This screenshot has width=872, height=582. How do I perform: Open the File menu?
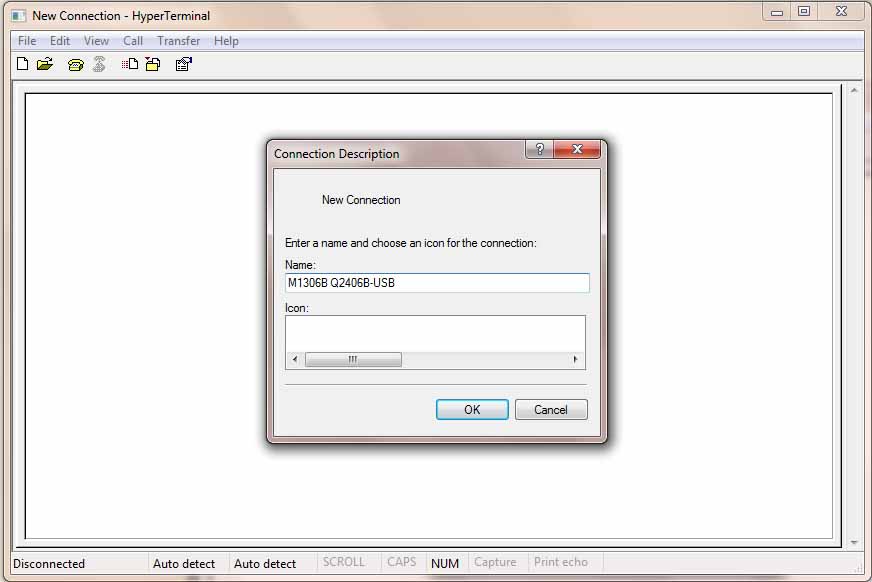tap(27, 41)
